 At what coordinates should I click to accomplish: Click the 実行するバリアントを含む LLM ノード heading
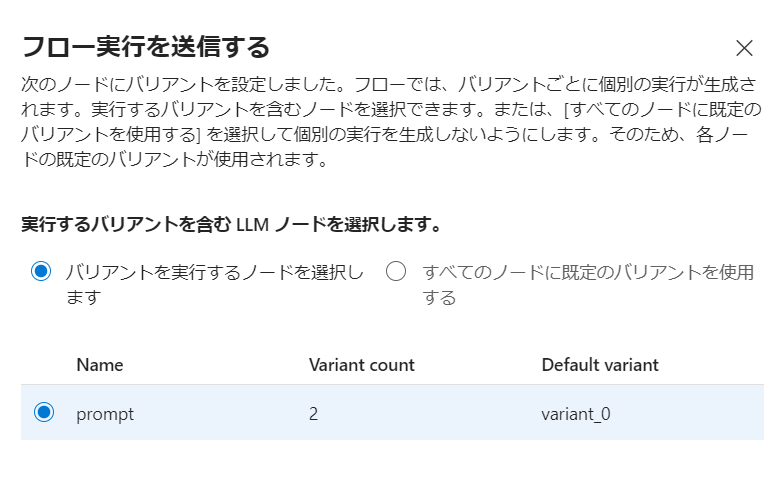[x=230, y=224]
